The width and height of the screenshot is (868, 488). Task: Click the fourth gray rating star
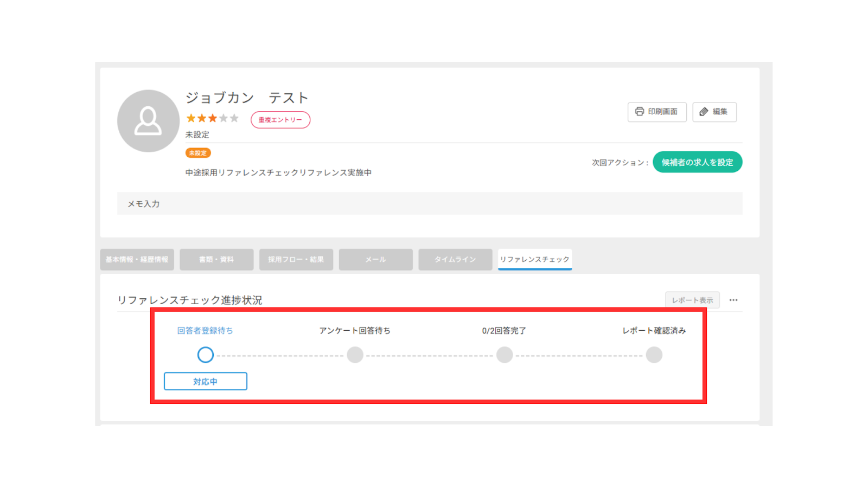pyautogui.click(x=224, y=118)
